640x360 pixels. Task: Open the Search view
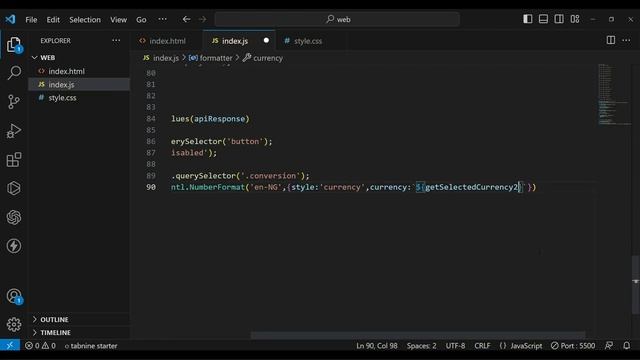click(x=14, y=73)
